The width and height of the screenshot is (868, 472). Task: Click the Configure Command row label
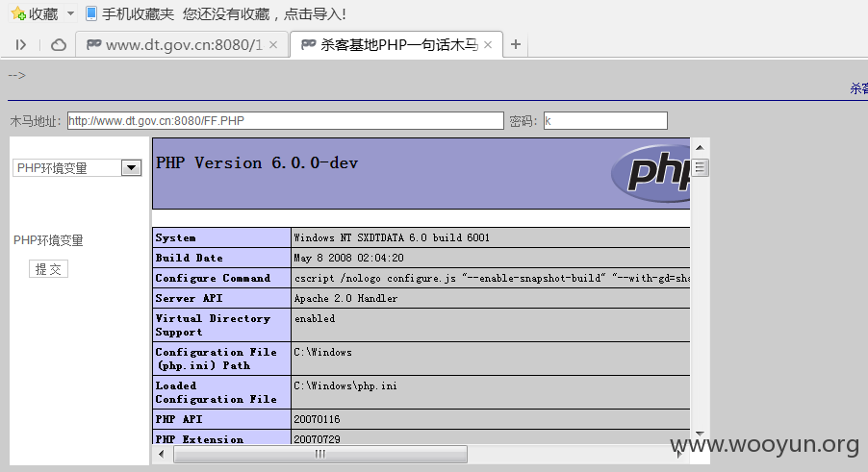click(213, 278)
